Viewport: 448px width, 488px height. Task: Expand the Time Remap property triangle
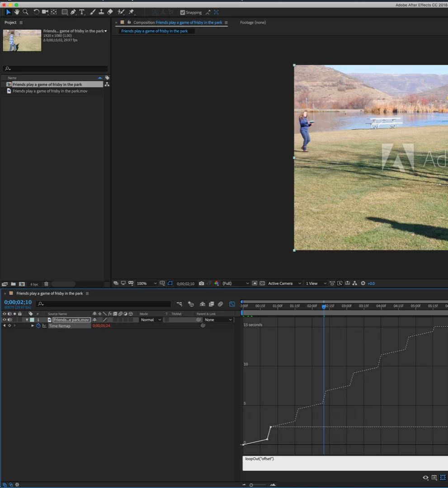[x=33, y=325]
